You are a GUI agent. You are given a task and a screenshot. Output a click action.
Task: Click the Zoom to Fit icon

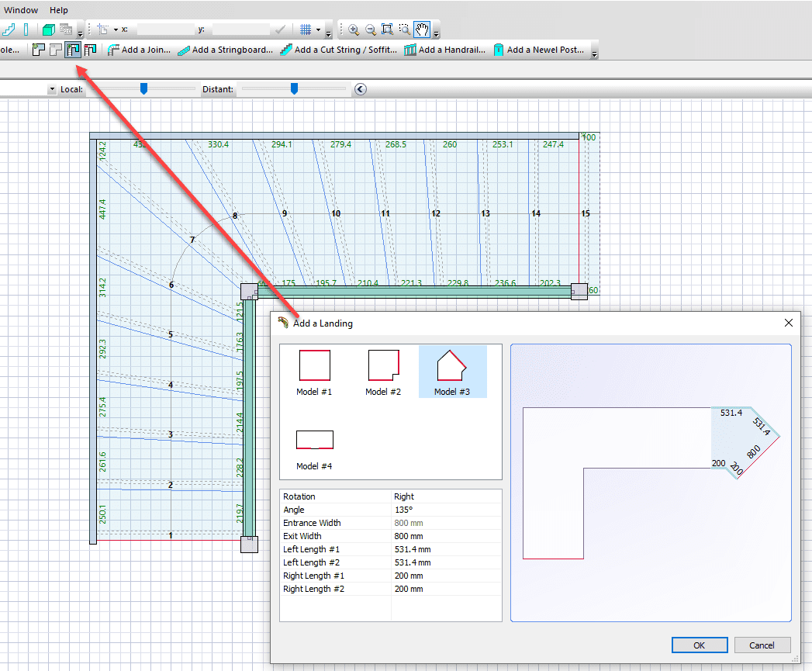(387, 29)
